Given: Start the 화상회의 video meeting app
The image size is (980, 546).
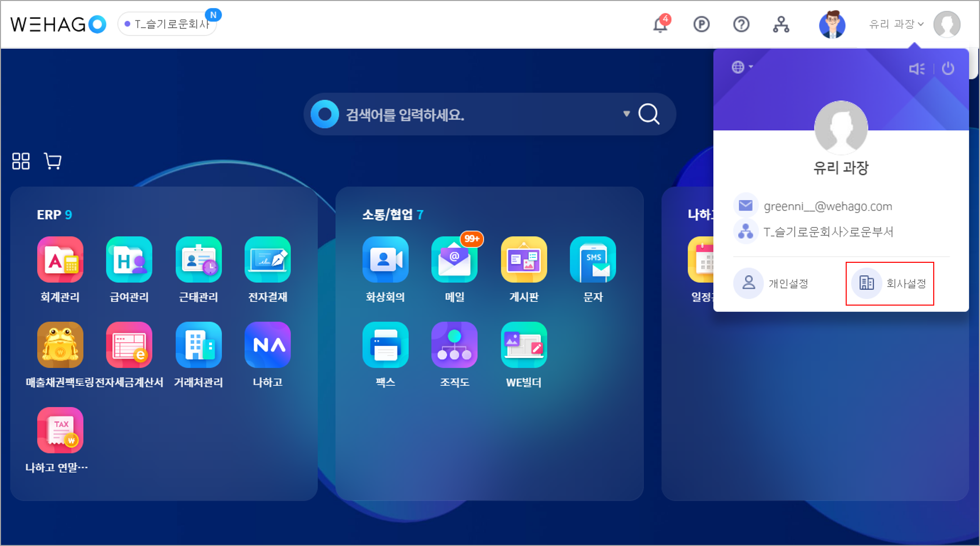Looking at the screenshot, I should 386,260.
